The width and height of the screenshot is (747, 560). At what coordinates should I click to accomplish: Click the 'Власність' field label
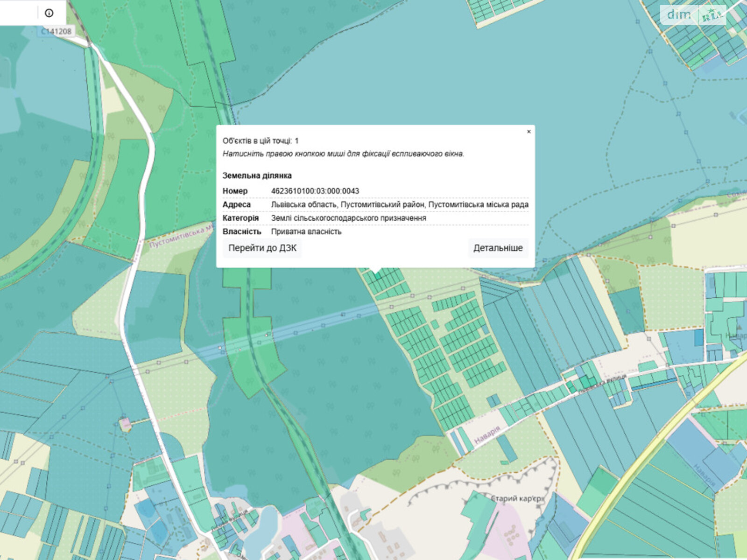(242, 231)
